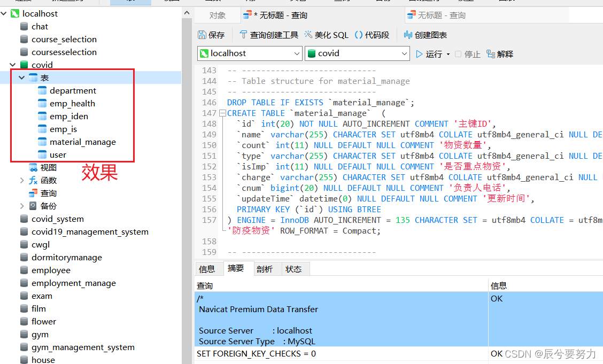Collapse the CREATE TABLE code fold marker
This screenshot has width=603, height=364.
(x=222, y=113)
